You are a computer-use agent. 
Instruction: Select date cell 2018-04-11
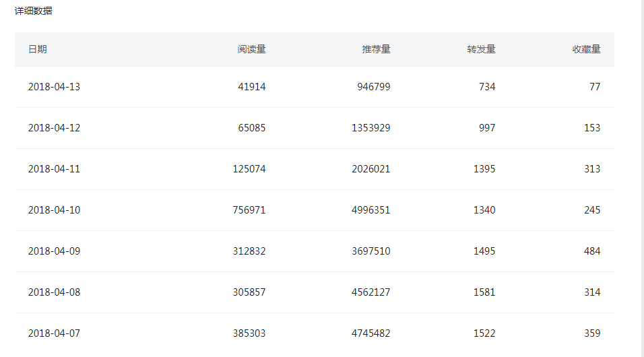[54, 169]
